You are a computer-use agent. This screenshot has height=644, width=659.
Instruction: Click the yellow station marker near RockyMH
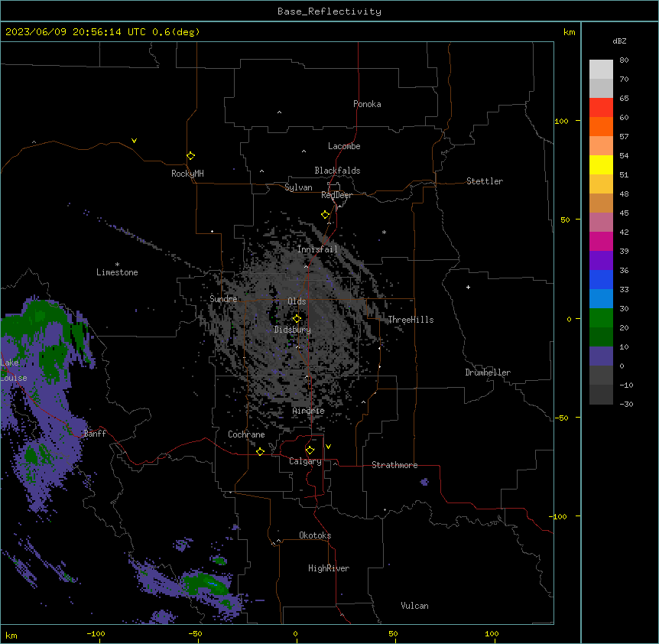[190, 155]
